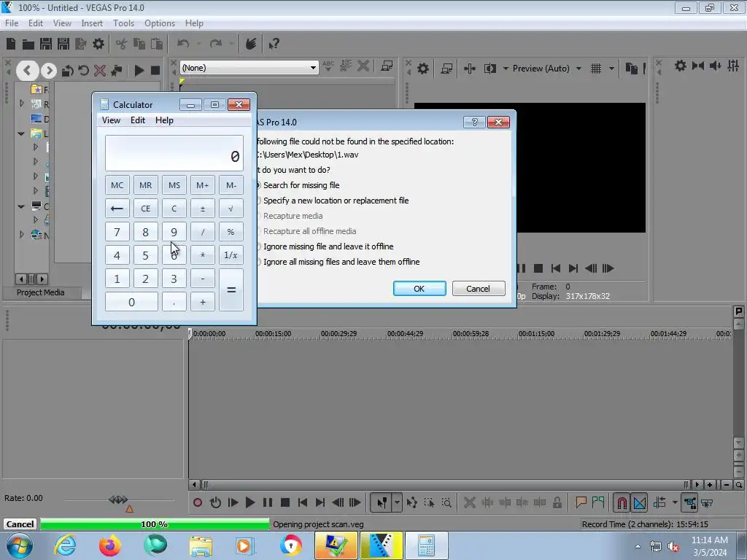Screen dimensions: 747x560
Task: Click the Overlays grid icon in preview
Action: (x=596, y=69)
